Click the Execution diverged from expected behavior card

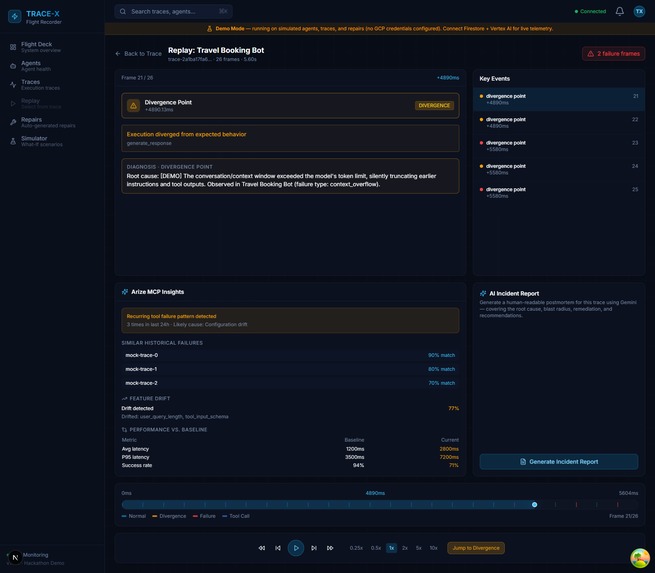coord(290,138)
